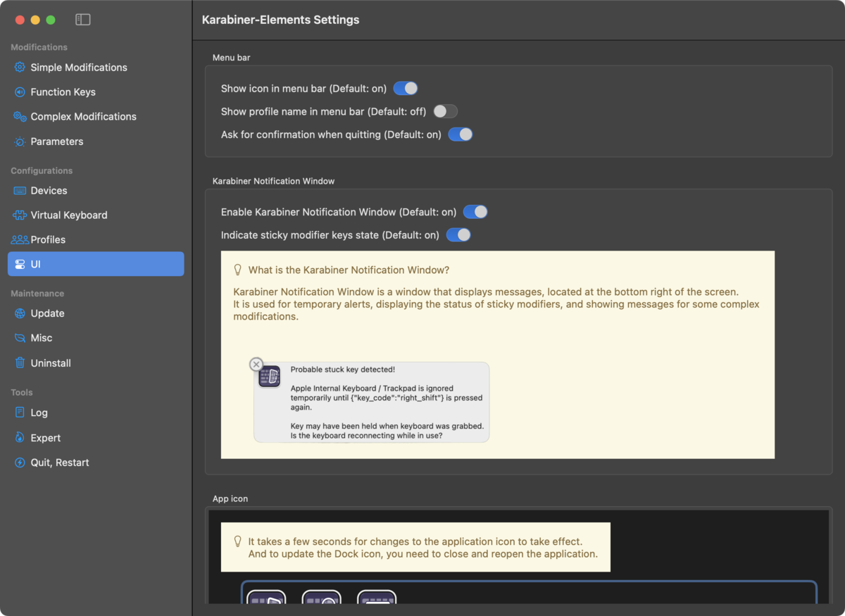The width and height of the screenshot is (845, 616).
Task: Enable Show profile name in menu bar
Action: 445,111
